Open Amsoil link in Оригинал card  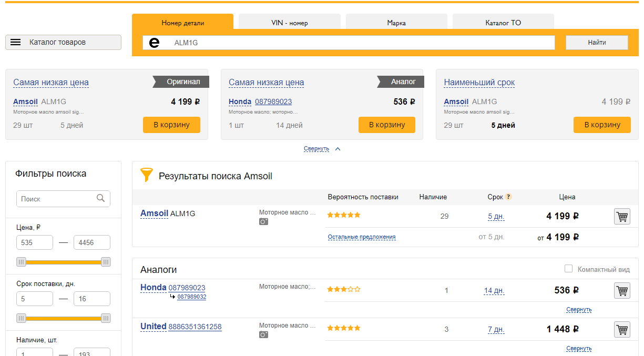pos(25,101)
